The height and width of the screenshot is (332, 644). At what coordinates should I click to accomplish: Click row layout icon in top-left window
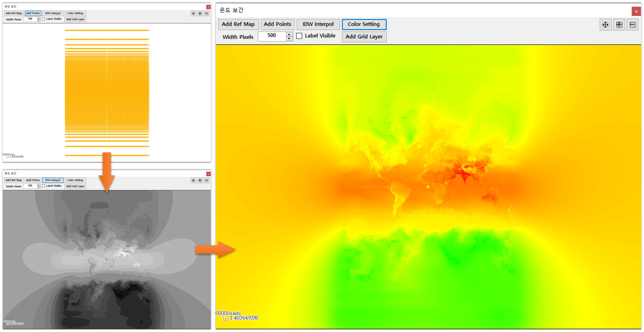click(x=207, y=13)
